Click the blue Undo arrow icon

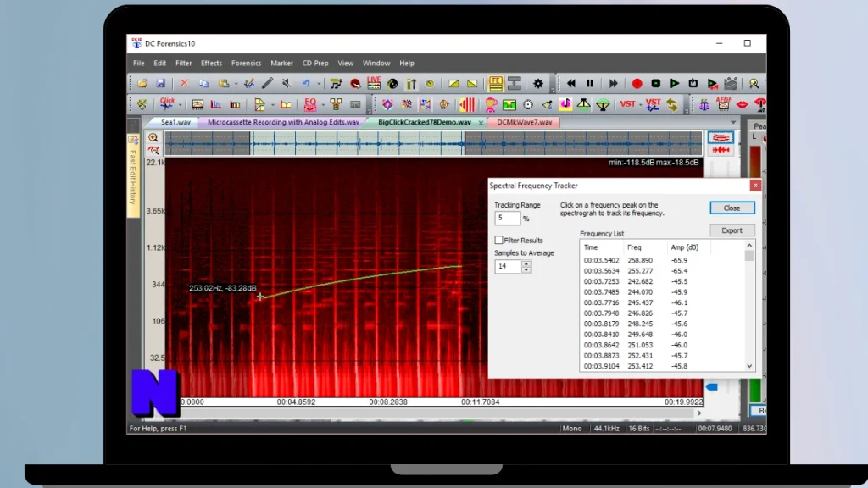[x=306, y=84]
